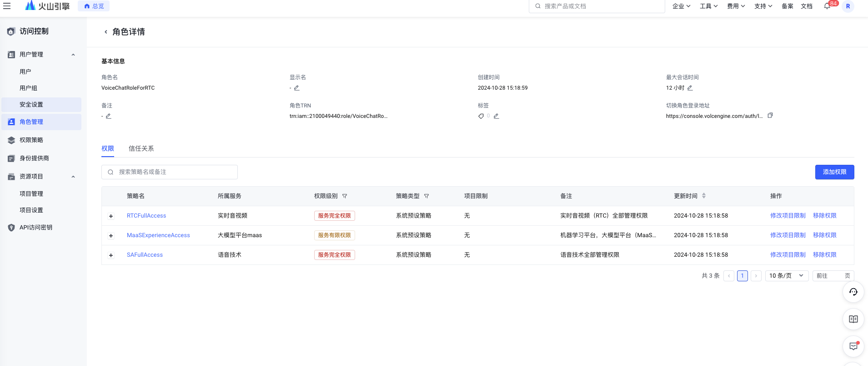The image size is (868, 366).
Task: Open the documentation book widget
Action: tap(853, 319)
